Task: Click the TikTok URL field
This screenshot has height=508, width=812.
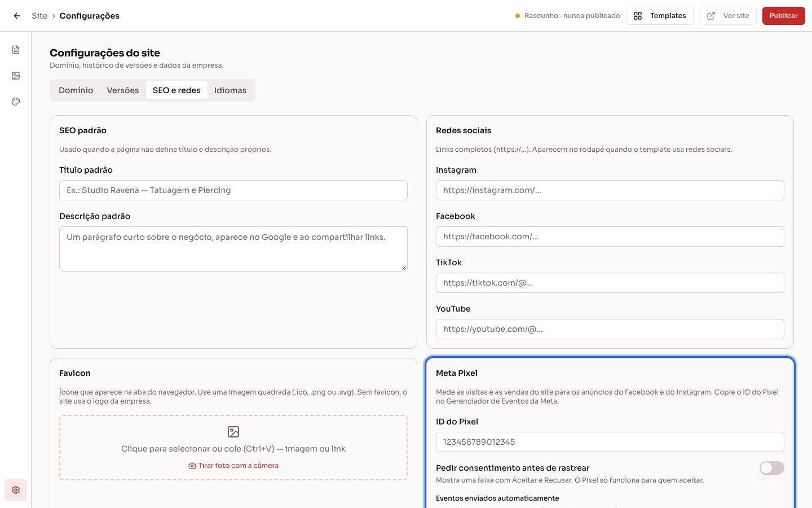Action: click(610, 283)
